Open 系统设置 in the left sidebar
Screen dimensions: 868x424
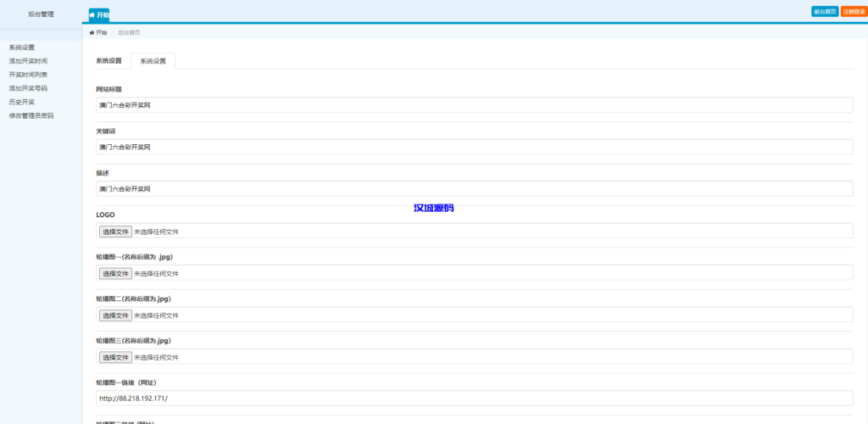22,47
